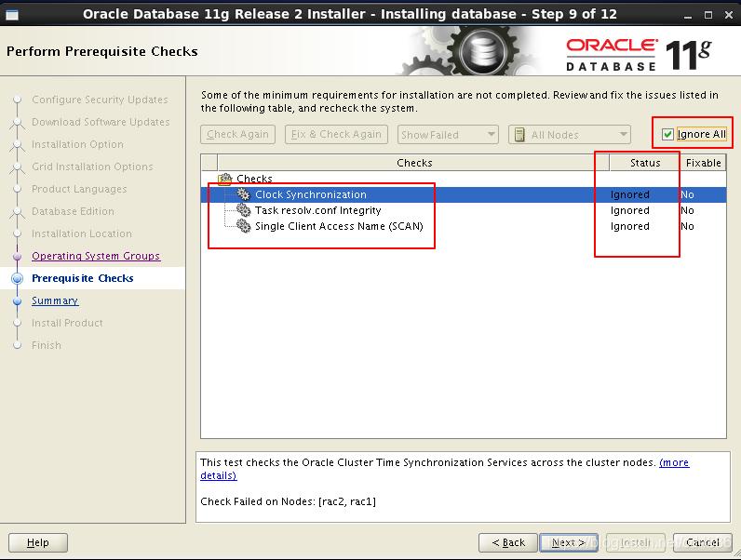The width and height of the screenshot is (741, 560).
Task: Click the Clock Synchronization gear icon
Action: (x=243, y=194)
